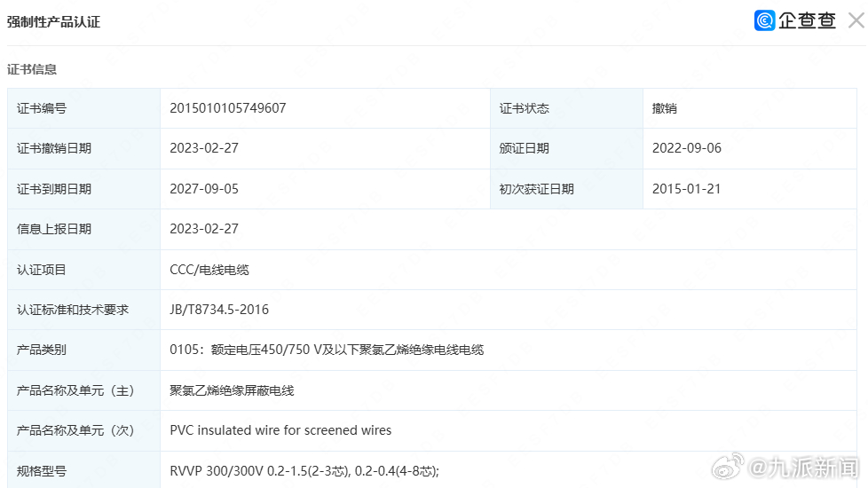Screen dimensions: 868x488
Task: Select the certificate status value 撤销
Action: [664, 108]
